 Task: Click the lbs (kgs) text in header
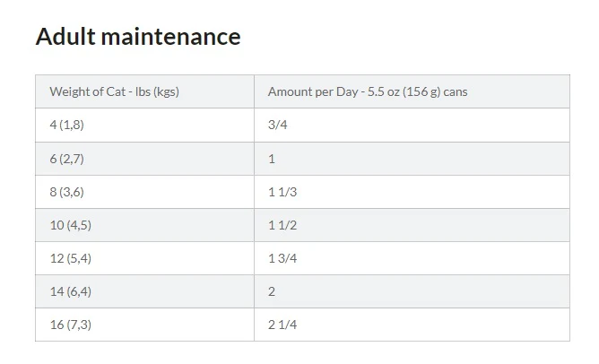(x=157, y=92)
